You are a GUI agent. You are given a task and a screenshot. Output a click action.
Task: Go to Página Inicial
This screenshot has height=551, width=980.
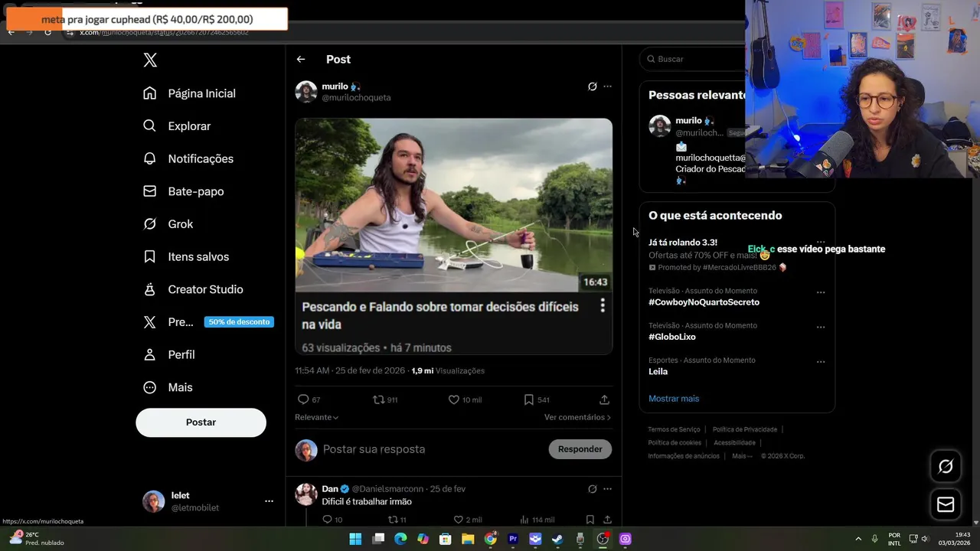(189, 93)
